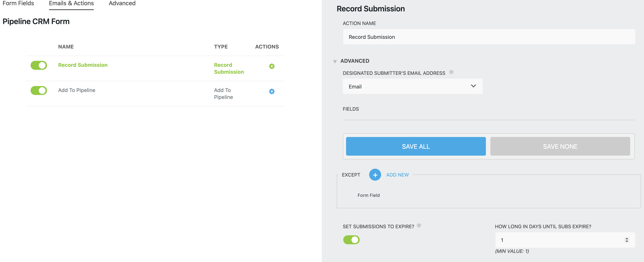Switch to the Form Fields tab

click(x=18, y=4)
